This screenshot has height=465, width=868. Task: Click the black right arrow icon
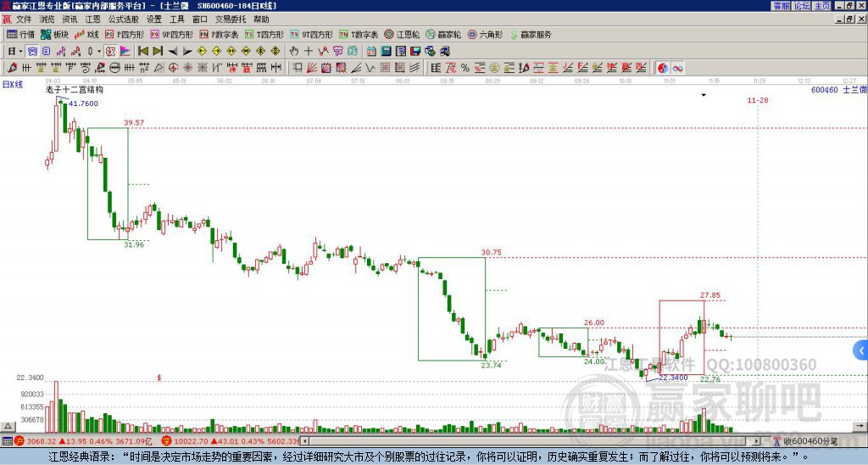(187, 52)
